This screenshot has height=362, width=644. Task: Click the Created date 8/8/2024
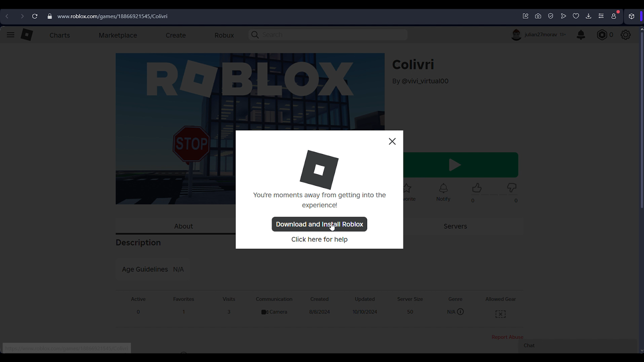(320, 312)
